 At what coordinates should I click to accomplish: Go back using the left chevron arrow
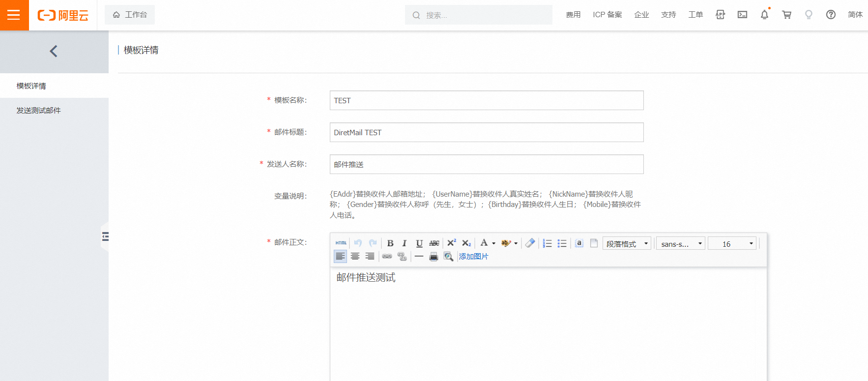tap(54, 51)
